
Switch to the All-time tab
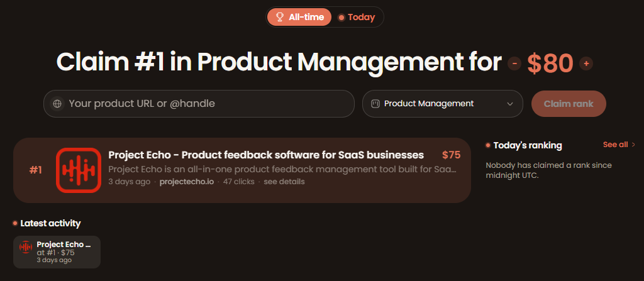pos(299,17)
